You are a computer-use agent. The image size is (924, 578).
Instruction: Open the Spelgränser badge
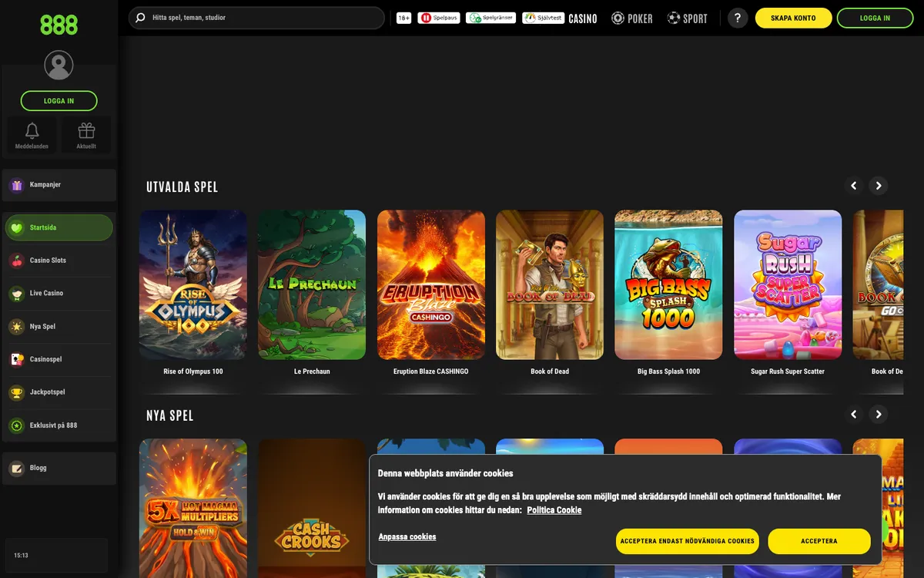pos(490,18)
